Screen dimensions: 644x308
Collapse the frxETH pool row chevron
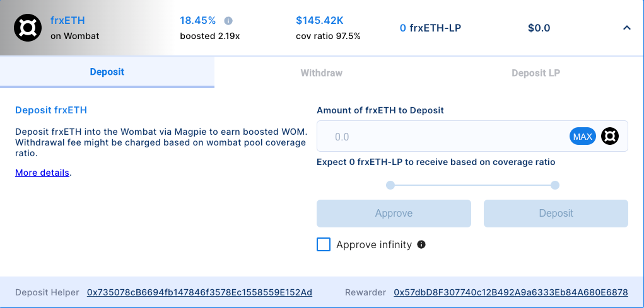[626, 28]
